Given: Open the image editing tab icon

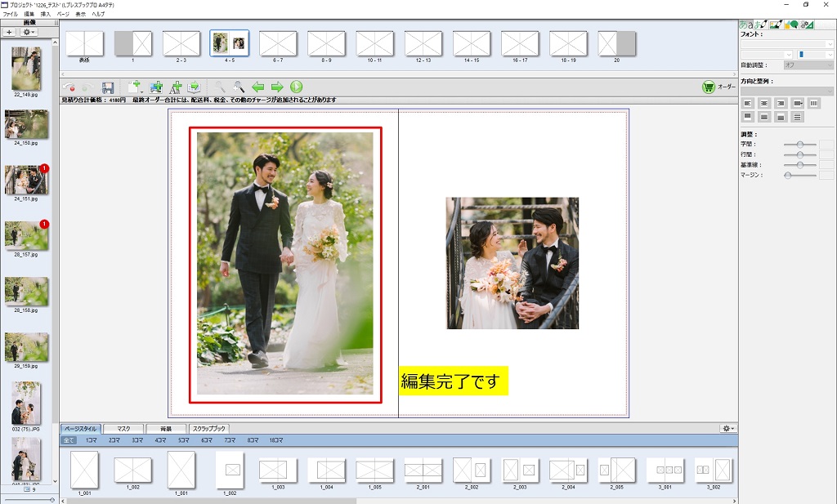Looking at the screenshot, I should 776,25.
